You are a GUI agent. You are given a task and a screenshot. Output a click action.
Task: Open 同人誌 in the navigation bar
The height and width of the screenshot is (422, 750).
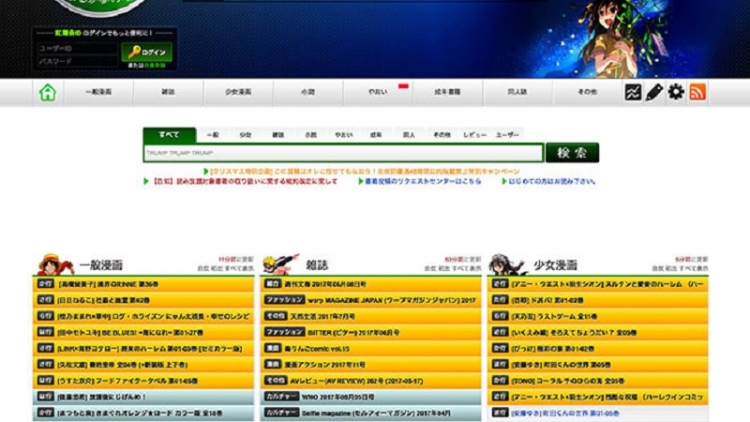pos(517,93)
